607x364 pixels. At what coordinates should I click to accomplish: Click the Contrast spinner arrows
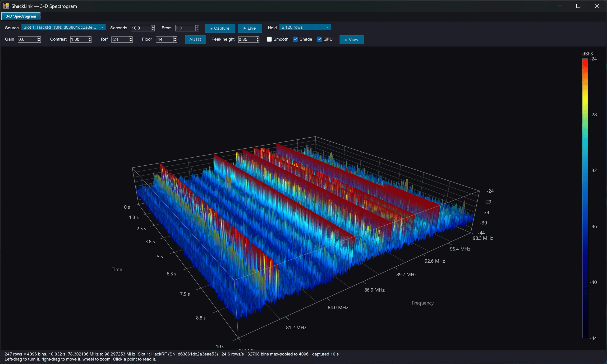click(x=90, y=39)
